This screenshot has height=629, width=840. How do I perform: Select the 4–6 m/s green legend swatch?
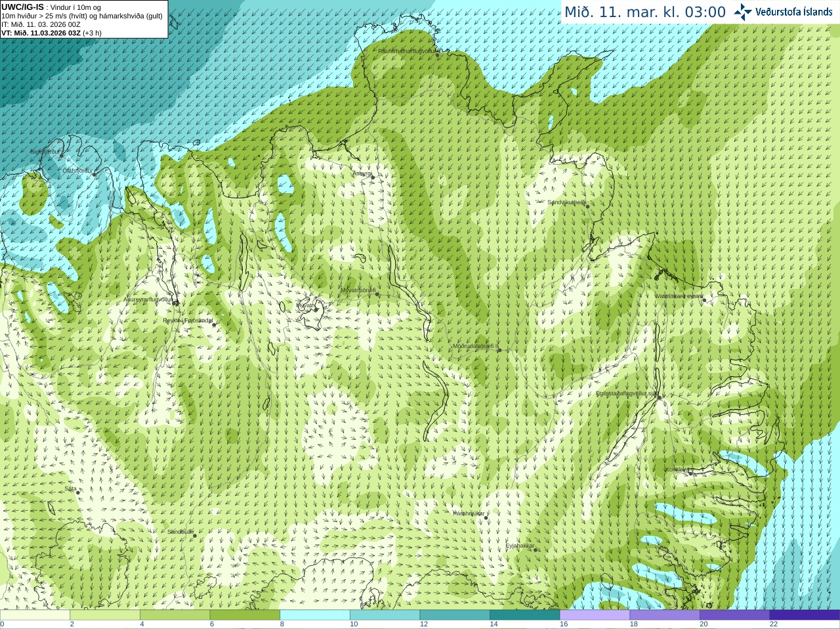pos(175,615)
